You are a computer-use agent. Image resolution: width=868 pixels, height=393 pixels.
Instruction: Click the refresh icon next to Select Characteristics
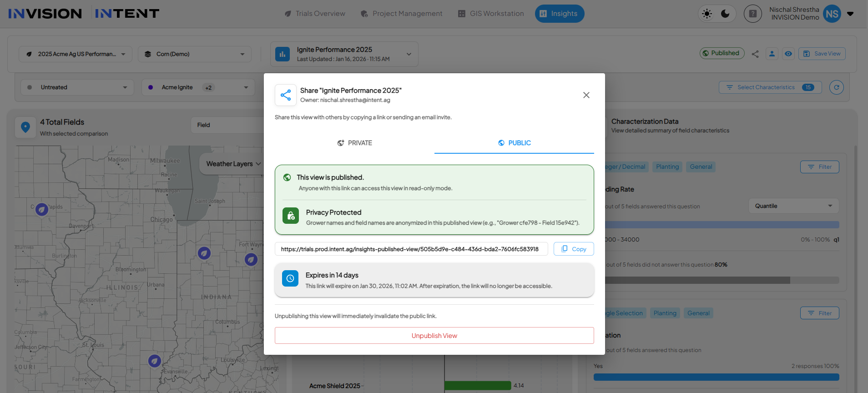pos(836,87)
